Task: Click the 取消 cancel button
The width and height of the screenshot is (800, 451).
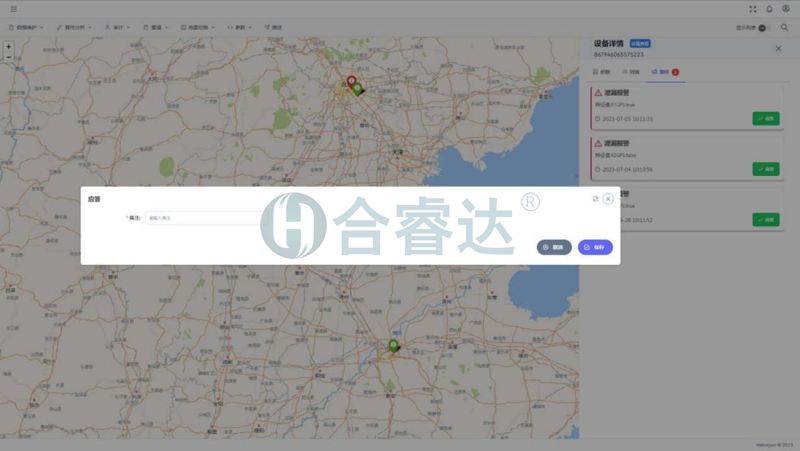Action: [x=554, y=247]
